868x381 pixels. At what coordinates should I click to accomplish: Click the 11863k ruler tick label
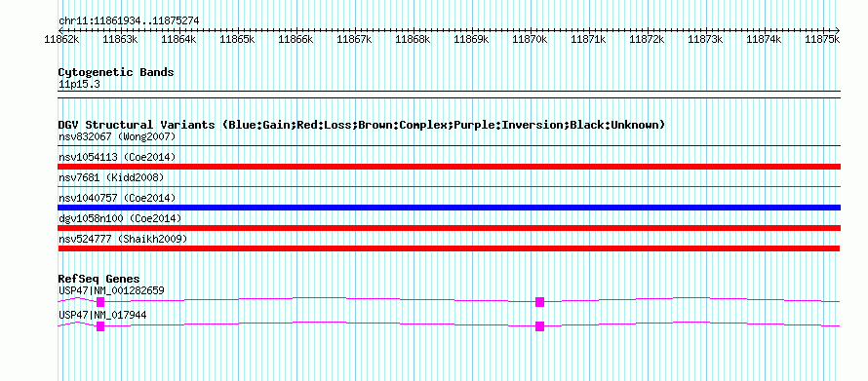click(120, 39)
